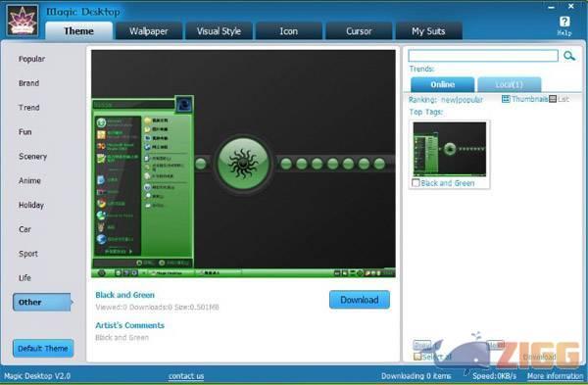Open the Black and Green thumbnail
Screen dimensions: 588x385
449,149
